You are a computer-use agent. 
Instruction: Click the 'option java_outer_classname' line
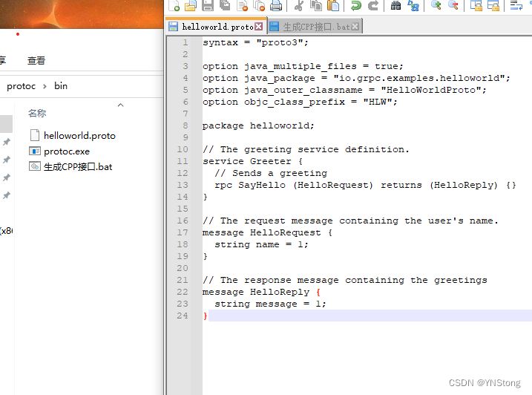[x=344, y=90]
